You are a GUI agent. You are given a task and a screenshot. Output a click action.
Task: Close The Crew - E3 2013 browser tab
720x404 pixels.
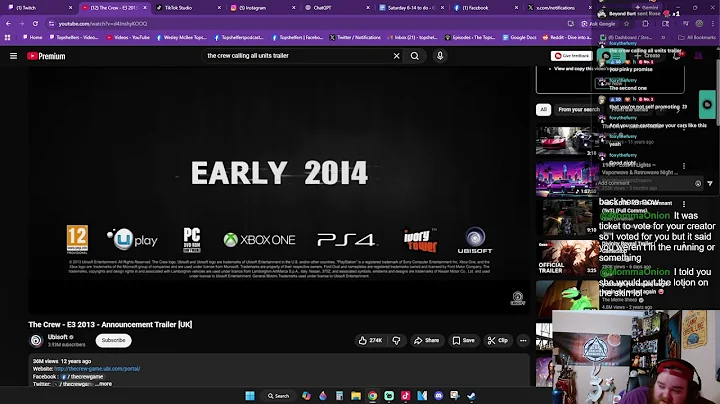pyautogui.click(x=145, y=7)
